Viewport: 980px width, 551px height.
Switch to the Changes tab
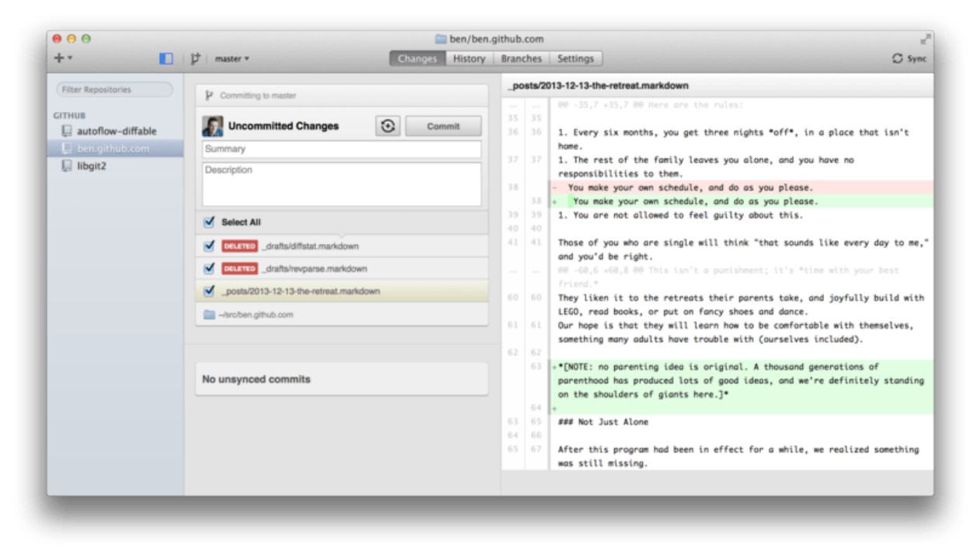(417, 58)
